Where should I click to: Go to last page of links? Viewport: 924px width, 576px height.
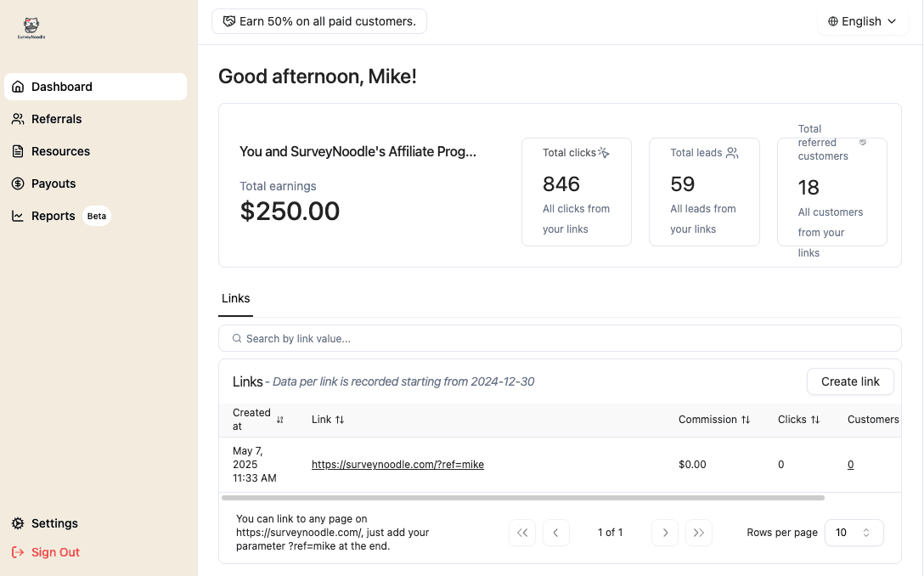(699, 533)
